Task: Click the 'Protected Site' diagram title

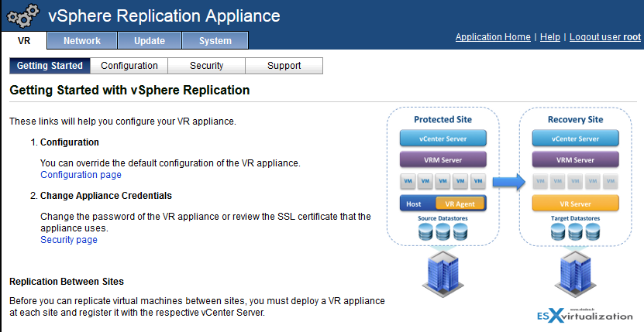Action: click(x=443, y=119)
